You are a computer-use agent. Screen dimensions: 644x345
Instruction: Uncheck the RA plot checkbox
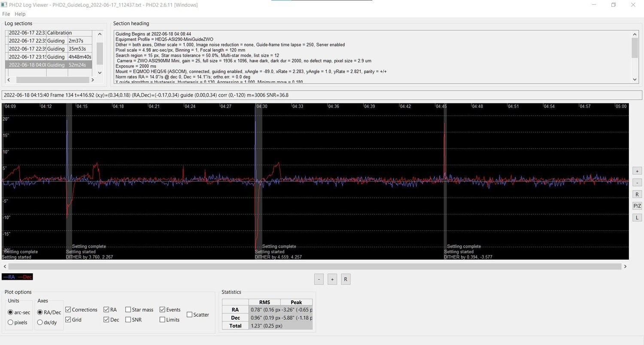110,310
